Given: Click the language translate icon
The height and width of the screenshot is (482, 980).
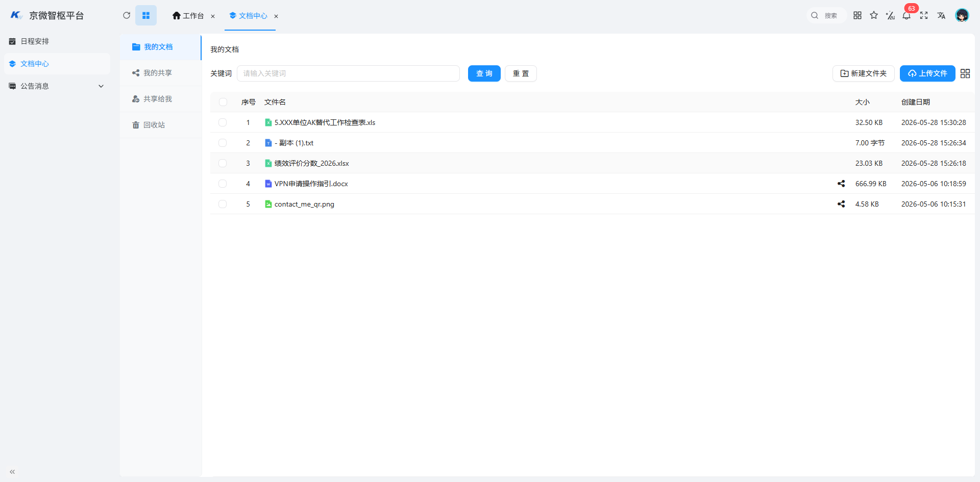Looking at the screenshot, I should pyautogui.click(x=941, y=15).
